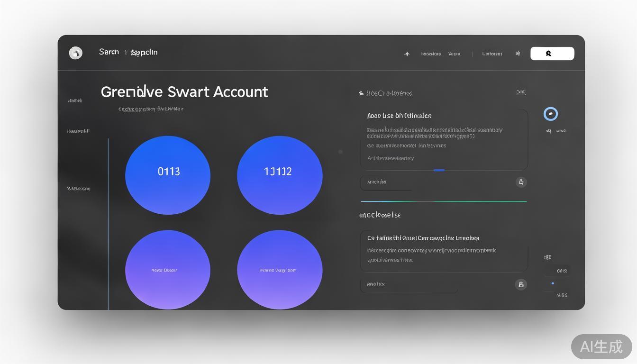Open the Sarch item in top bar
Screen dimensions: 637x364
tap(109, 52)
